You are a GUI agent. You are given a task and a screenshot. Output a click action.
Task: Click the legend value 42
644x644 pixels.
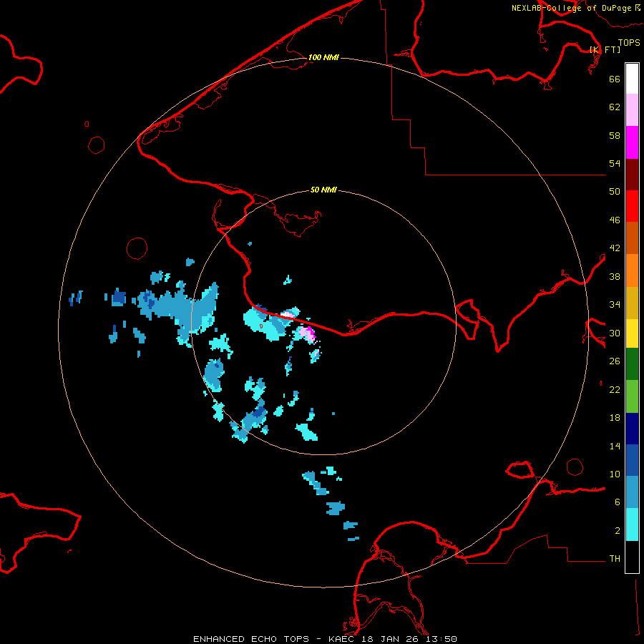(615, 248)
